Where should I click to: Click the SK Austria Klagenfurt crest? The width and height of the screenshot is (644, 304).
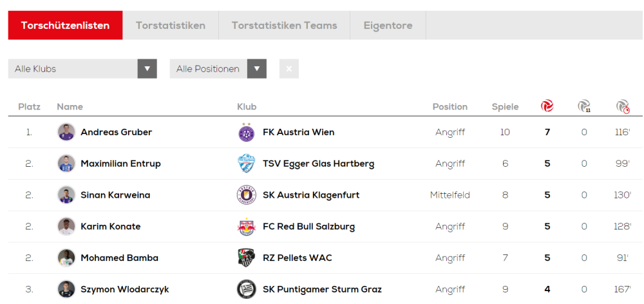click(x=246, y=195)
